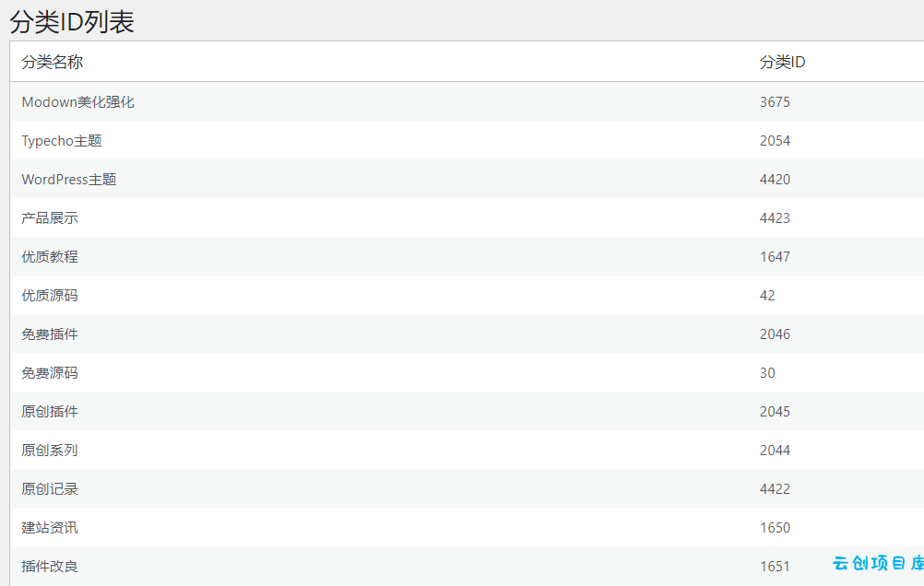Click the 分类ID column header
This screenshot has width=924, height=586.
pos(782,62)
